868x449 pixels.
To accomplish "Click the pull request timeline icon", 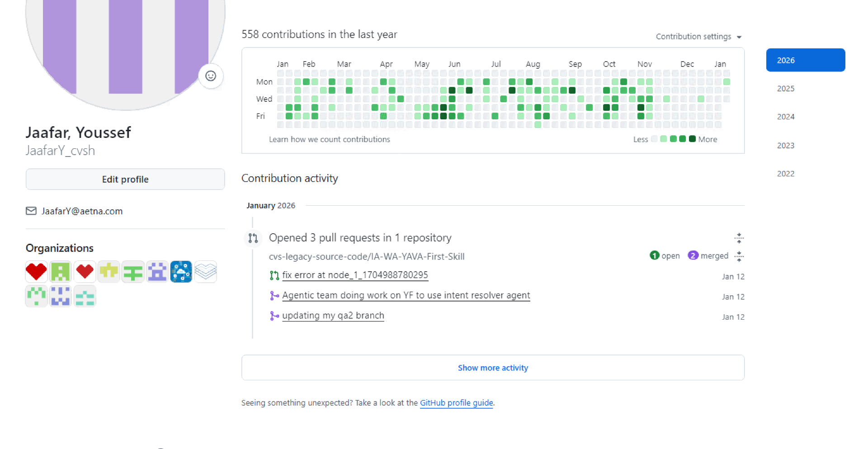I will pos(253,238).
